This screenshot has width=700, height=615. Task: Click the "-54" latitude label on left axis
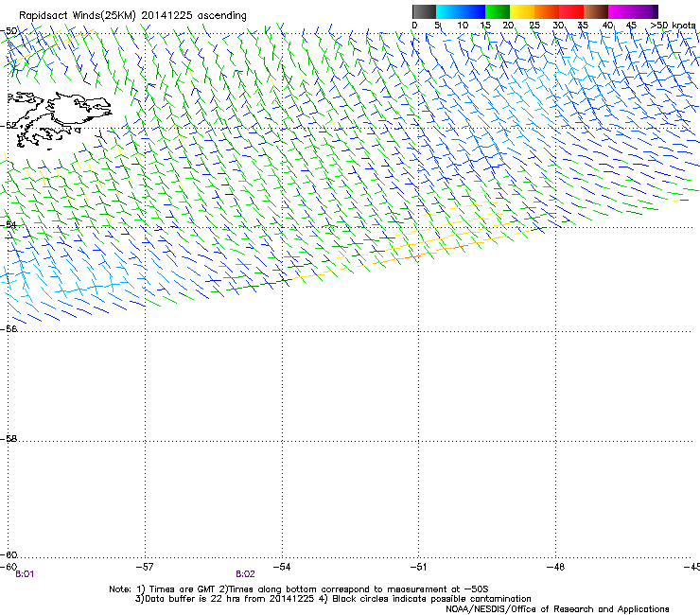(x=9, y=224)
